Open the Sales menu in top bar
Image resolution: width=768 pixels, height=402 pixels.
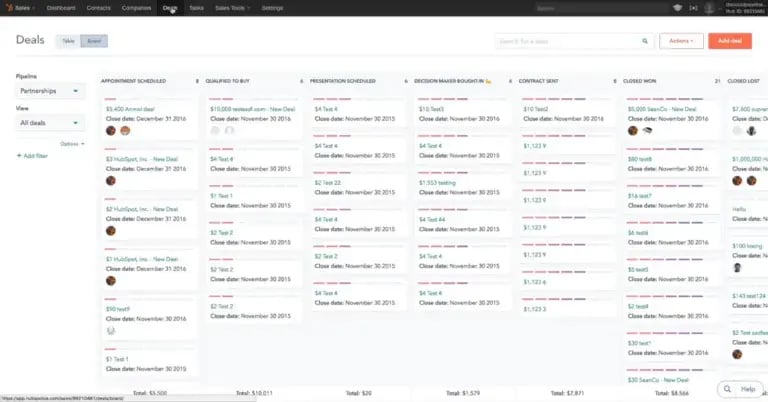coord(23,8)
